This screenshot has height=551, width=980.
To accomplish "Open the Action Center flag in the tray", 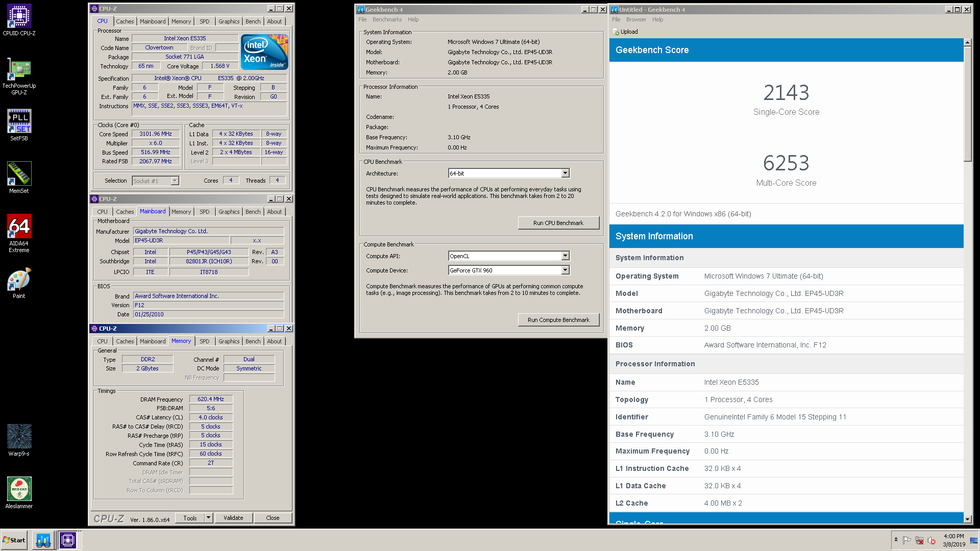I will [x=907, y=540].
